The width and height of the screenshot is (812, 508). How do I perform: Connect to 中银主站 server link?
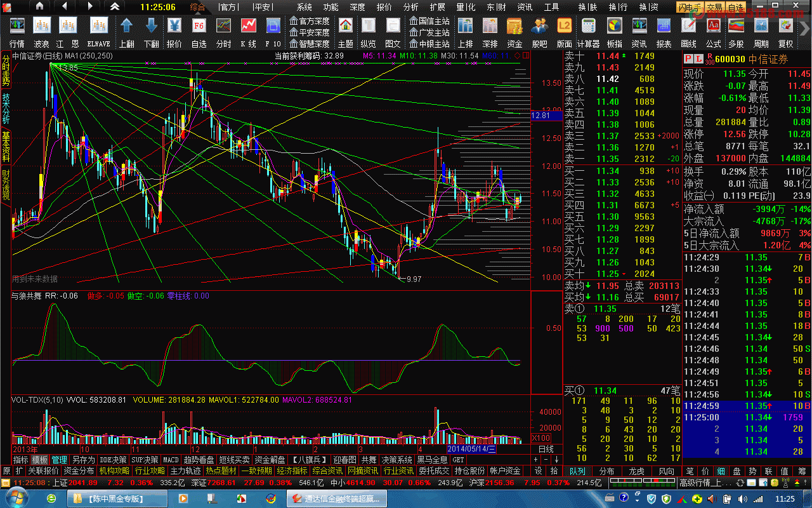pos(429,44)
